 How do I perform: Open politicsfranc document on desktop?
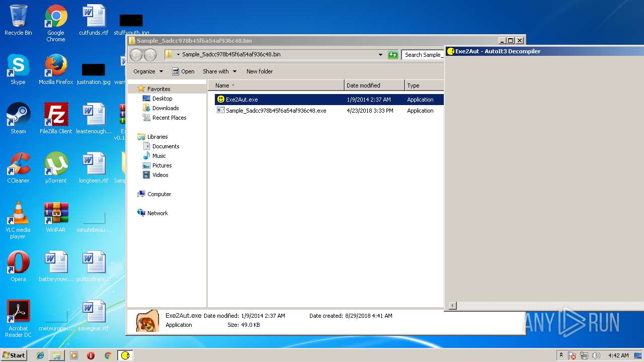point(94,266)
